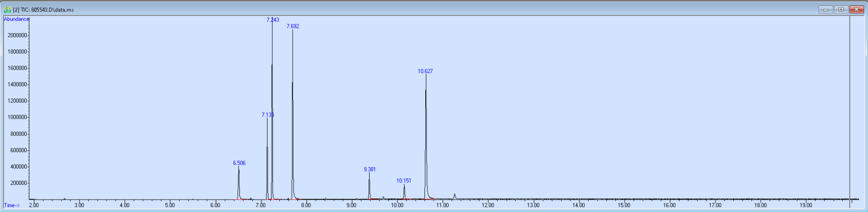Screen dimensions: 868x212
Task: Select the peak label 10.627
Action: coord(425,71)
